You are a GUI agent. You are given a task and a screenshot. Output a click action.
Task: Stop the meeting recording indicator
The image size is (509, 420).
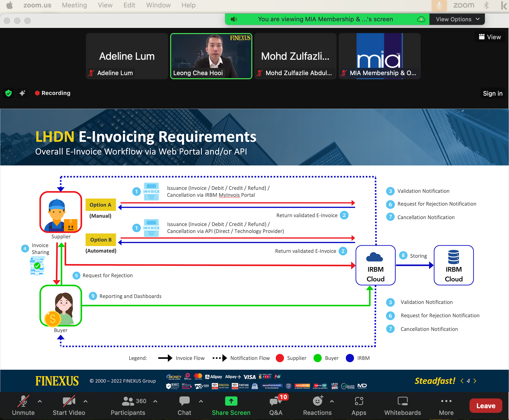(x=52, y=93)
